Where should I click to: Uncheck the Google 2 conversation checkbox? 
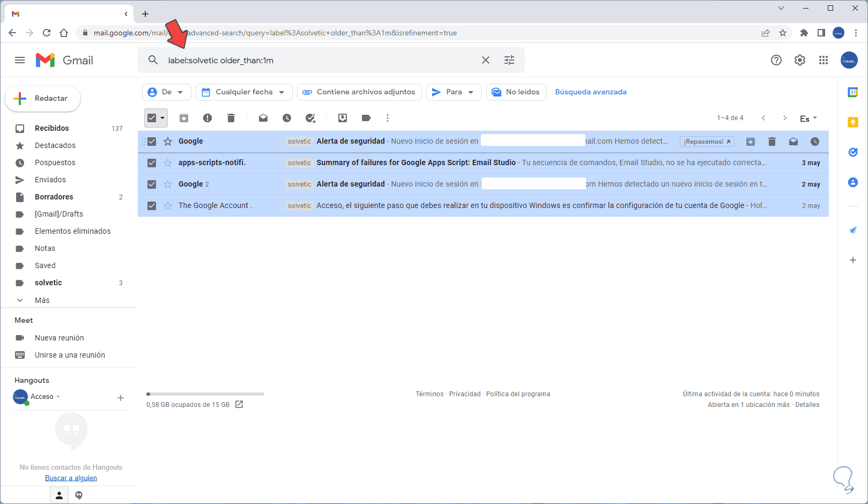[152, 184]
